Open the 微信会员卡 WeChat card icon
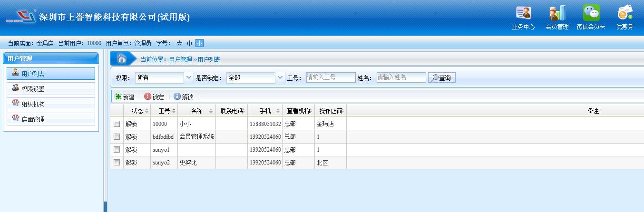The image size is (644, 212). point(591,13)
